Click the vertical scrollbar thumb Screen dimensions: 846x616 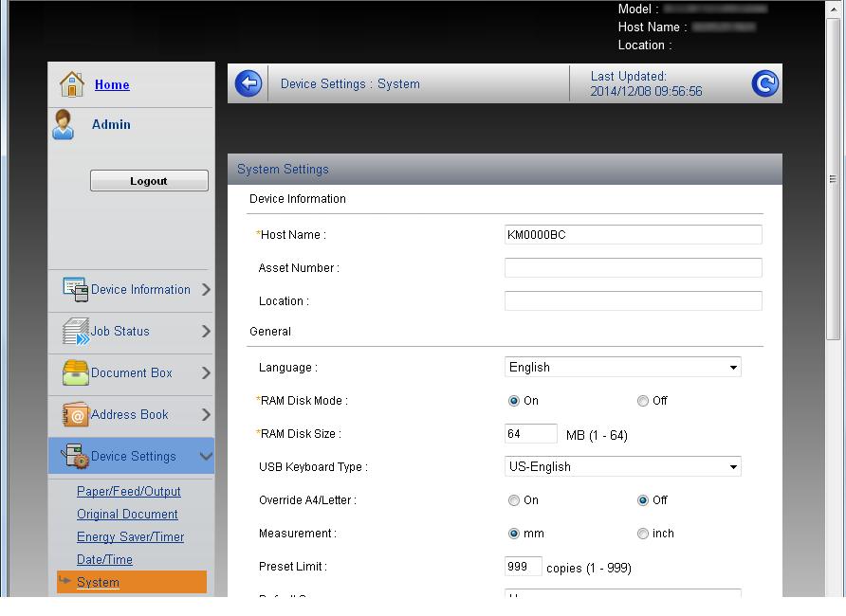[833, 179]
